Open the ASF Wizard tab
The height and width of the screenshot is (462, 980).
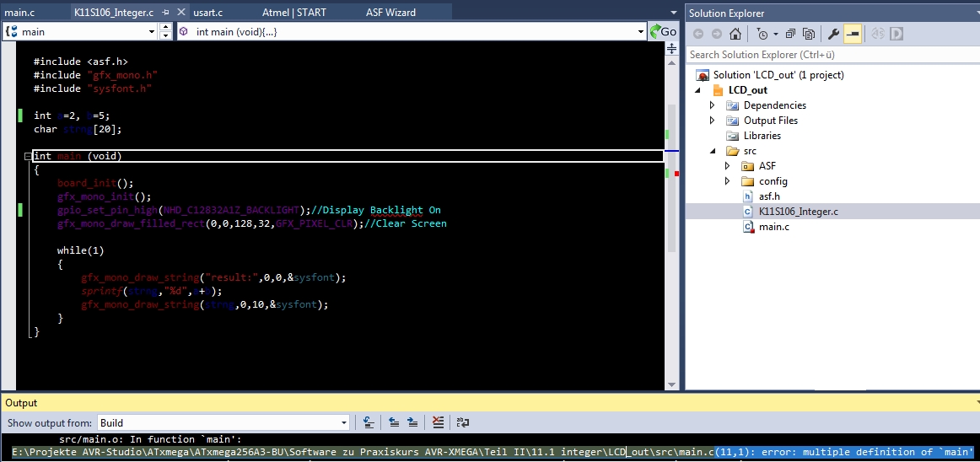(x=390, y=12)
